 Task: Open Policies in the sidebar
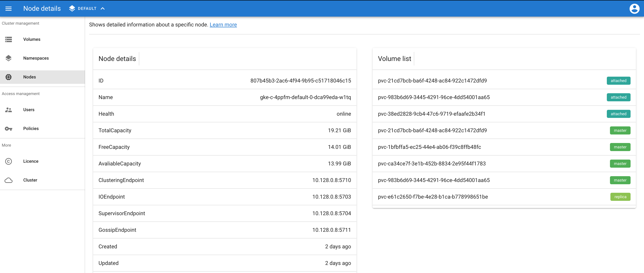coord(43,129)
